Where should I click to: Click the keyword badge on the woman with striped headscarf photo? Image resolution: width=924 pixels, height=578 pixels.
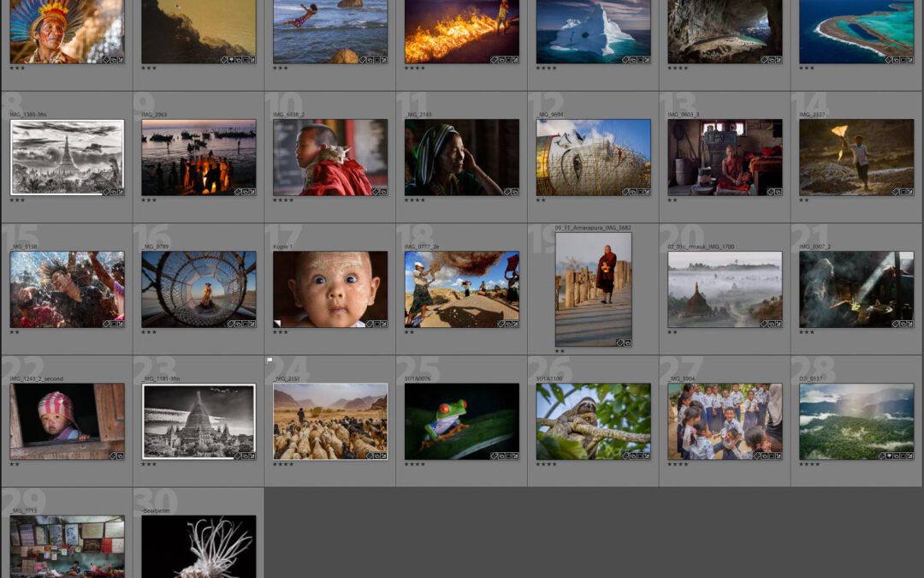pyautogui.click(x=507, y=192)
